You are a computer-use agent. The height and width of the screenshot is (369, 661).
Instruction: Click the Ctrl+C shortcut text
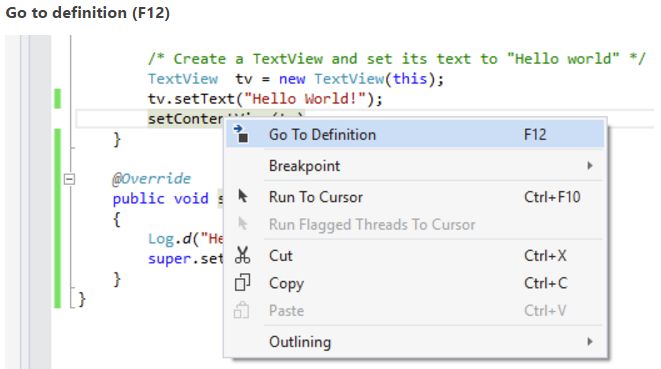545,283
